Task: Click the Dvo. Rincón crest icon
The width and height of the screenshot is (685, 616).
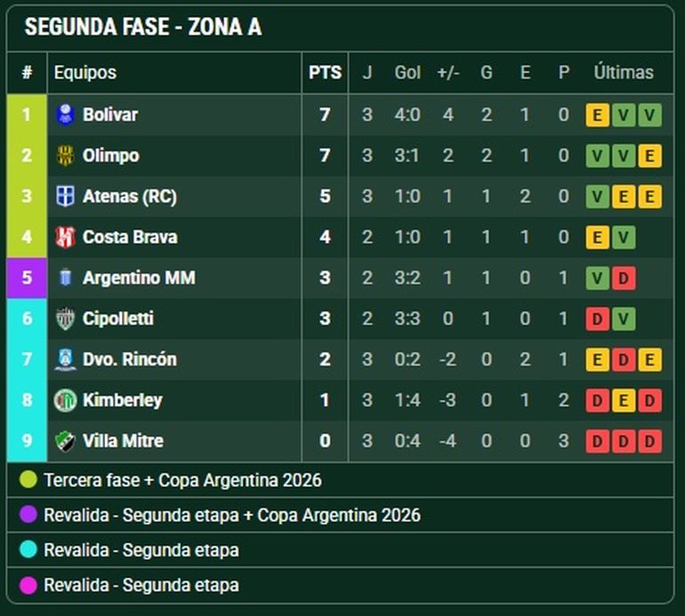Action: pos(66,360)
